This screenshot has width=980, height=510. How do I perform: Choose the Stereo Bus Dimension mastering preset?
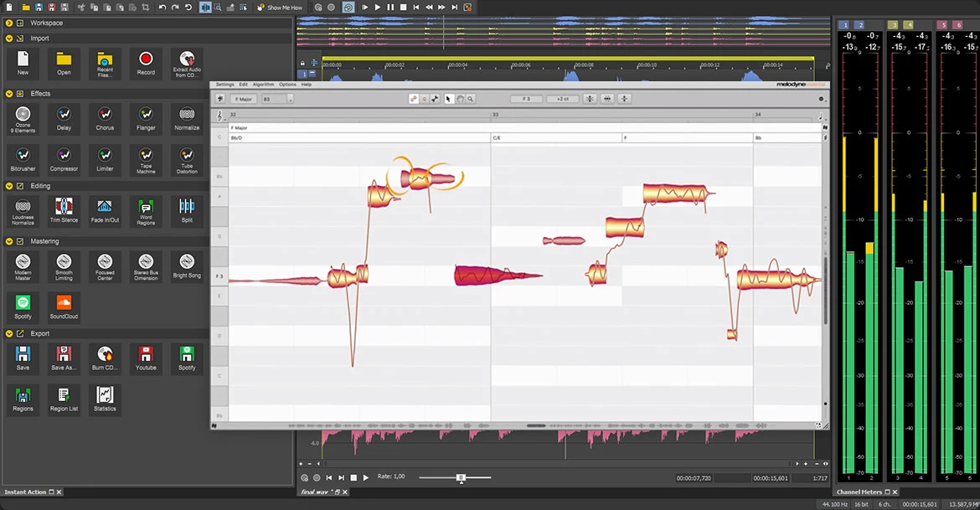[x=146, y=267]
